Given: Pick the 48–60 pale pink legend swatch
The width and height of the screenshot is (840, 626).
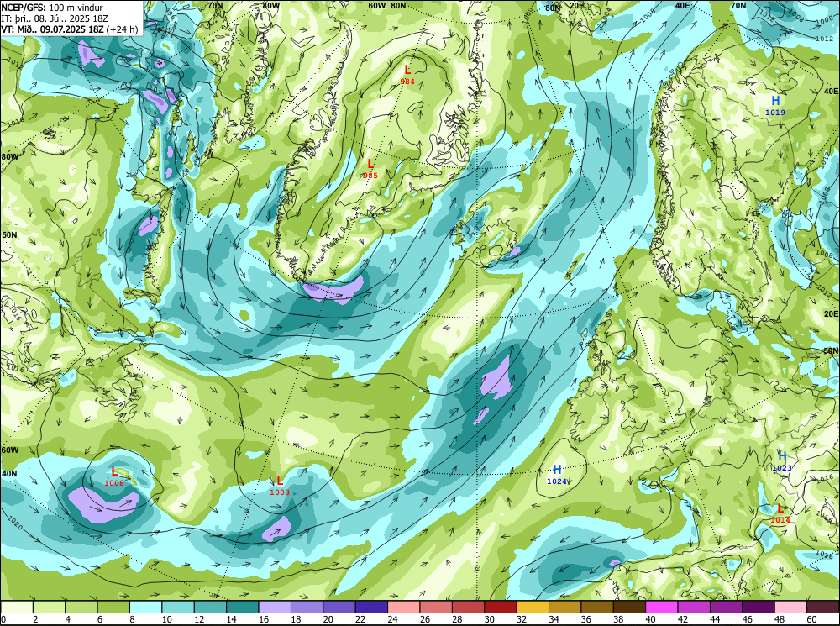Looking at the screenshot, I should click(x=790, y=607).
